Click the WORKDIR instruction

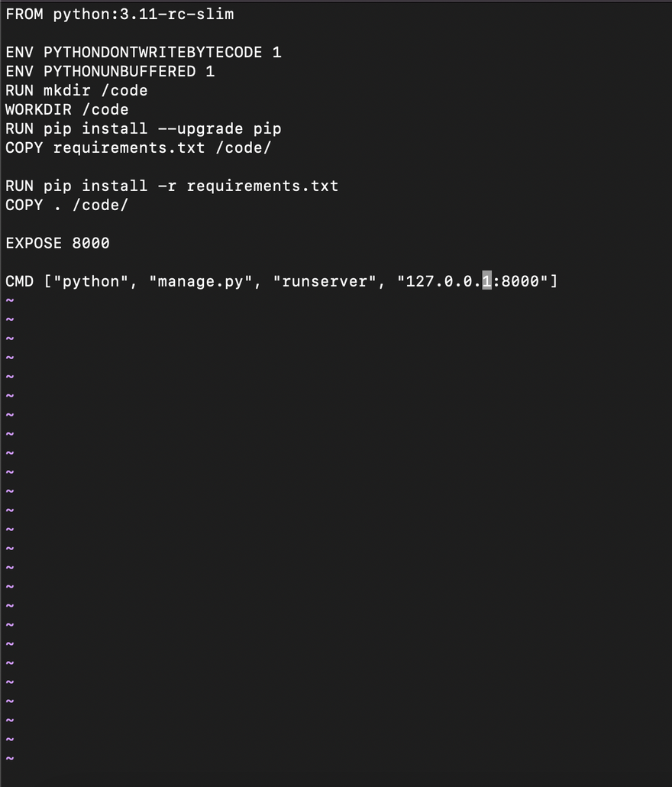pyautogui.click(x=39, y=109)
